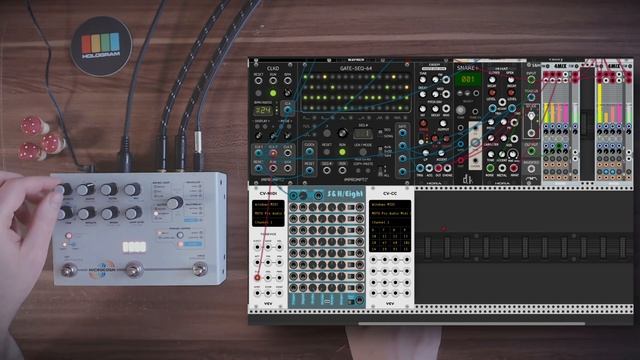Click the SEQ# display on GATE-SEQ-64
The width and height of the screenshot is (640, 360).
(362, 133)
